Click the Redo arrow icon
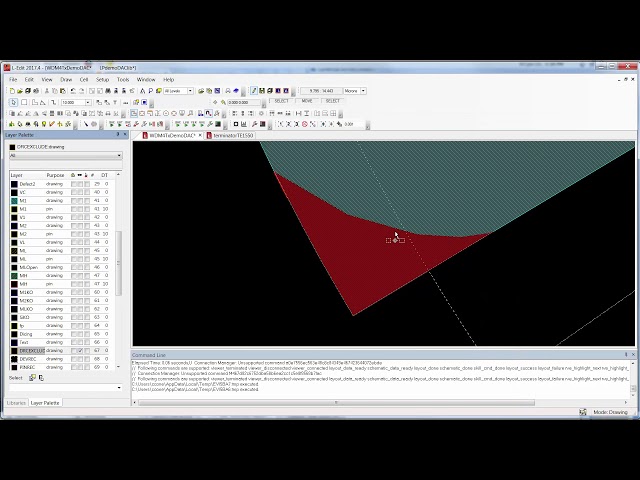The image size is (640, 480). (x=82, y=91)
